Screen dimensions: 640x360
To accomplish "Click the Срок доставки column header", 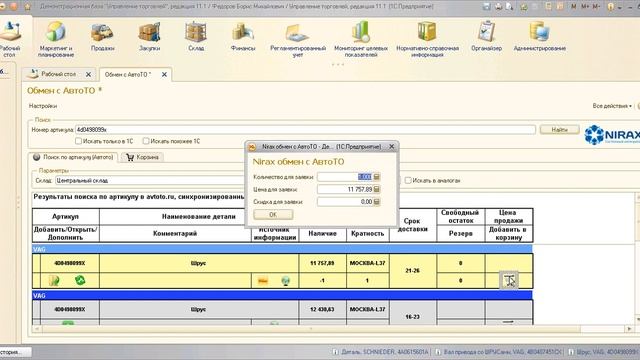I will (x=413, y=225).
